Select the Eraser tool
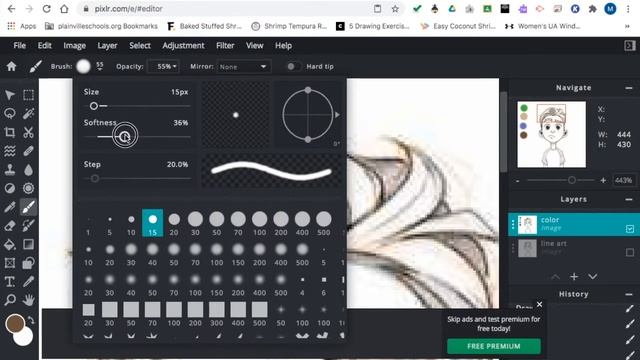Screen dimensions: 640x360 10,225
